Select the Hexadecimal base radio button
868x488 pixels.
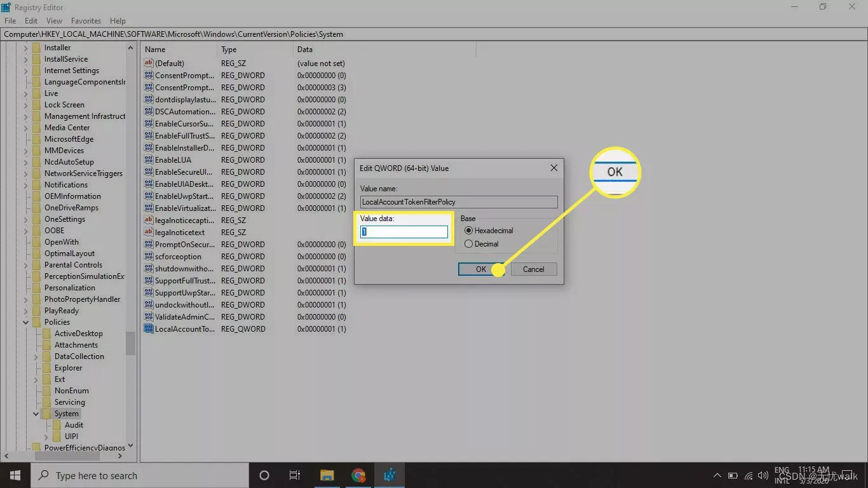pos(469,231)
